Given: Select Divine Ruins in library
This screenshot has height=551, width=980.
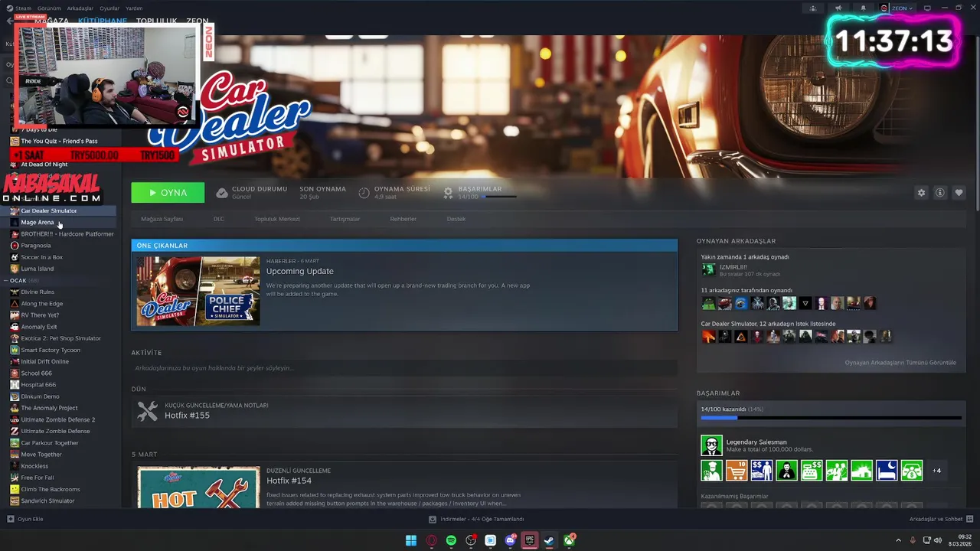Looking at the screenshot, I should (x=38, y=292).
